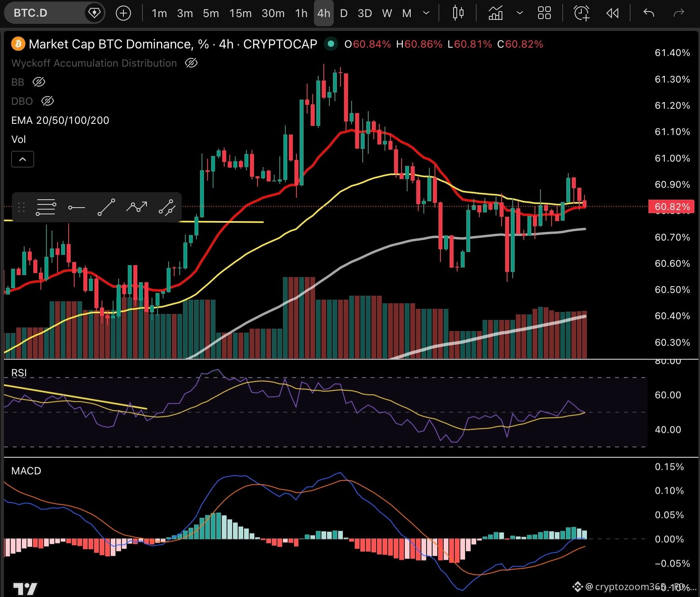Select the Fib retracement drawing tool
This screenshot has width=700, height=597.
pos(46,207)
